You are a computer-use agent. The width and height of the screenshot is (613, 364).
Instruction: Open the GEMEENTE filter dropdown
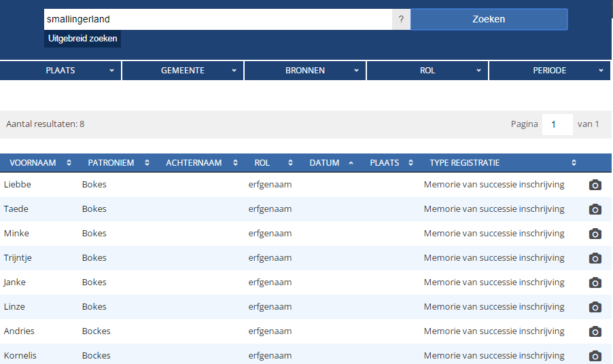183,71
